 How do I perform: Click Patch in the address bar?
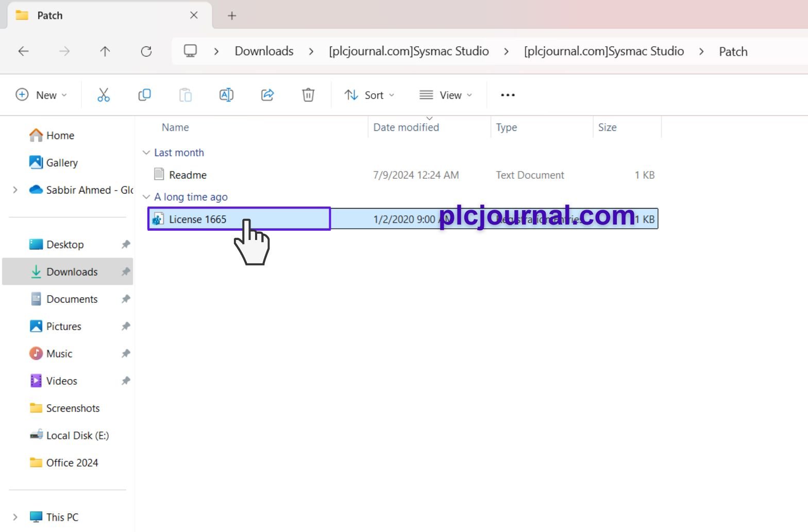click(733, 52)
